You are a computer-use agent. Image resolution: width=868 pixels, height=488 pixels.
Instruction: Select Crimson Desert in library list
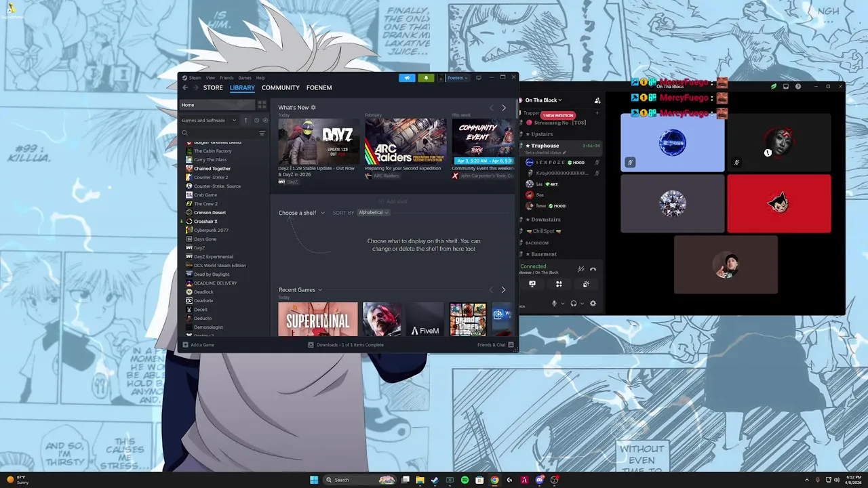(210, 213)
